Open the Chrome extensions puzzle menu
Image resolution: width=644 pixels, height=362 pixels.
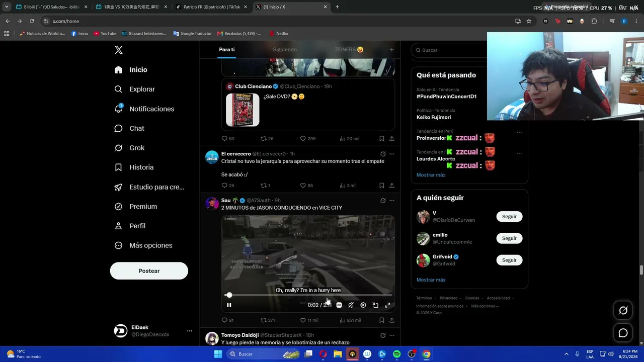[x=594, y=21]
